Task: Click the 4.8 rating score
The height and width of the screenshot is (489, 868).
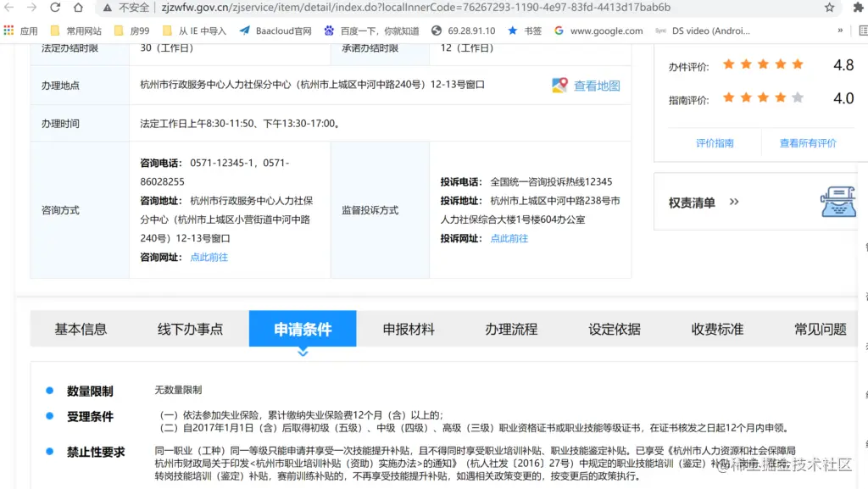Action: pos(843,64)
